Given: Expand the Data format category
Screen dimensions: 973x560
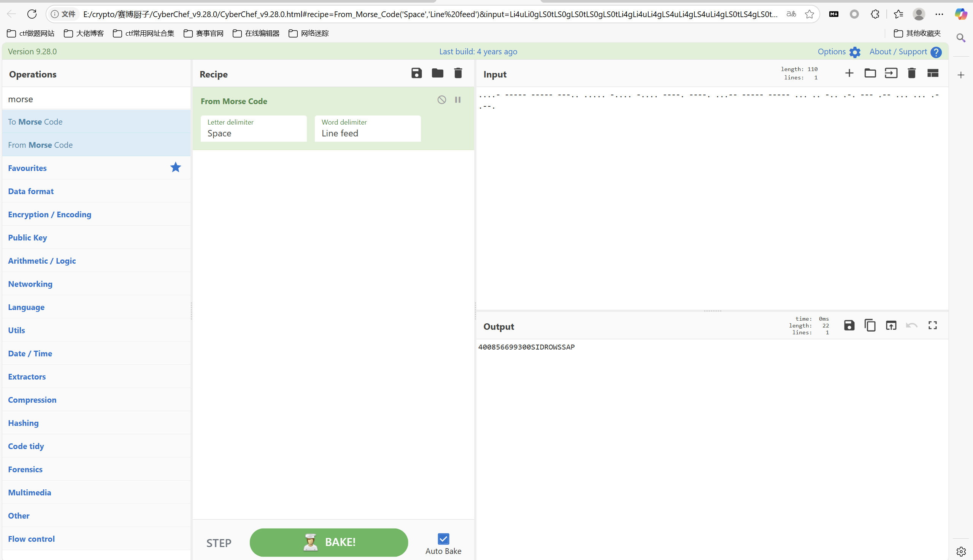Looking at the screenshot, I should (96, 191).
